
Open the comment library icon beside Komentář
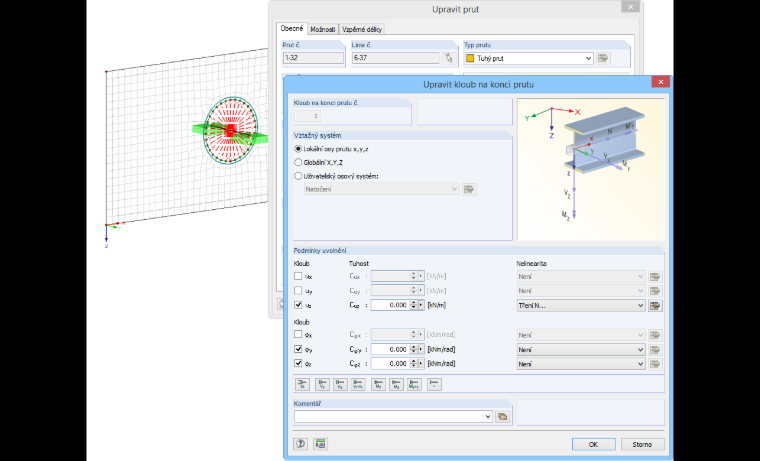click(503, 416)
